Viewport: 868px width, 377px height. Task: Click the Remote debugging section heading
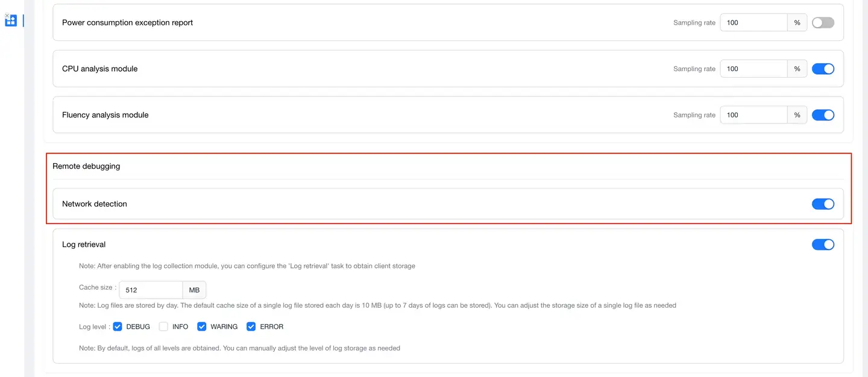pos(86,166)
